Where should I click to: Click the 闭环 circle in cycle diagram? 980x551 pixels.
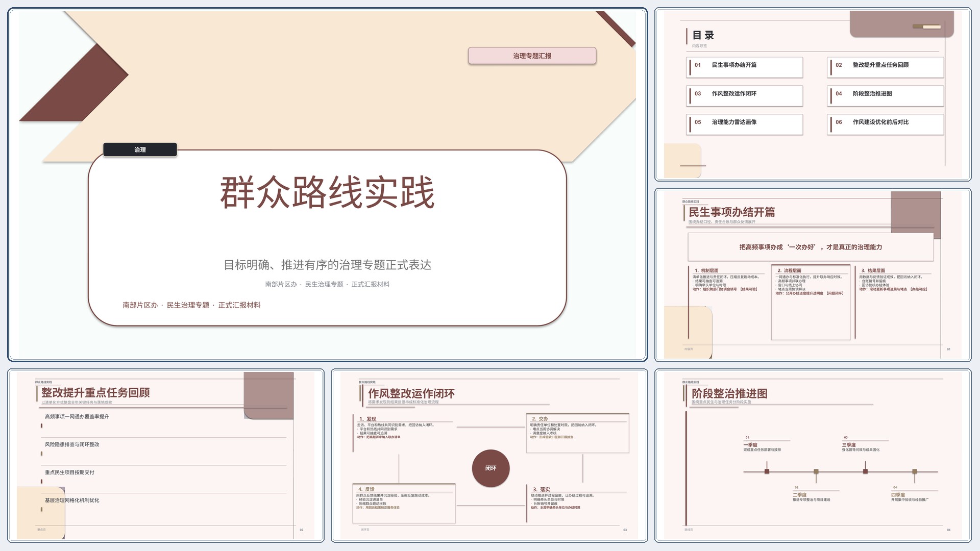click(x=491, y=468)
